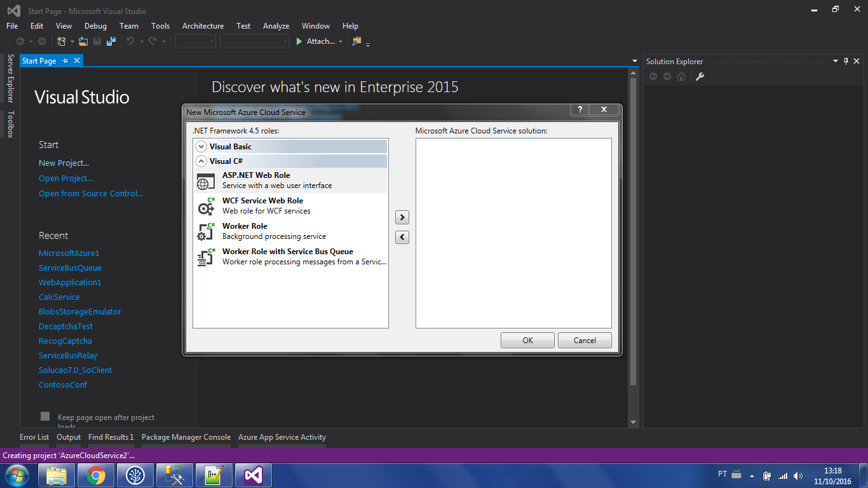Open the Debug menu
This screenshot has height=488, width=868.
[95, 26]
